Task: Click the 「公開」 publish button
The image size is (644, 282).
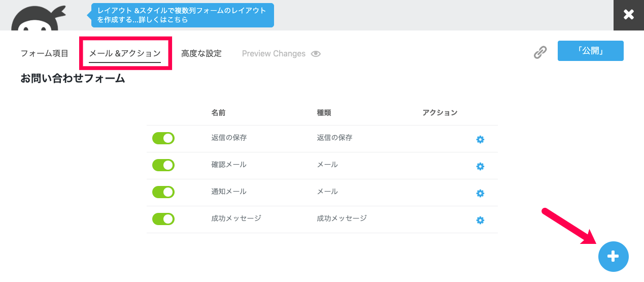Action: (x=591, y=51)
